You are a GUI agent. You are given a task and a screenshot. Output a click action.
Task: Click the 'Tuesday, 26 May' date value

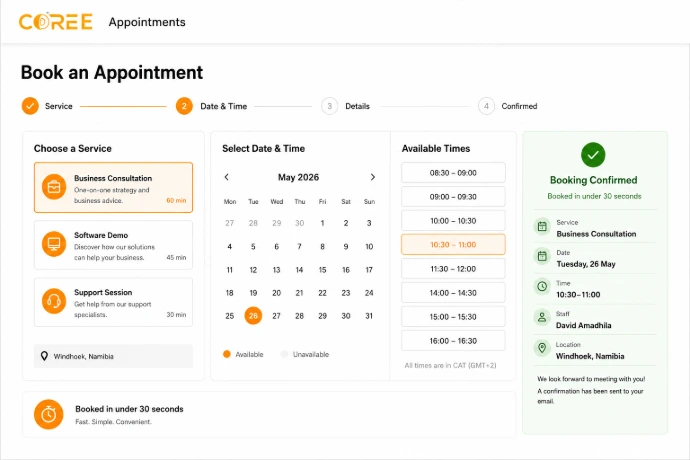586,264
